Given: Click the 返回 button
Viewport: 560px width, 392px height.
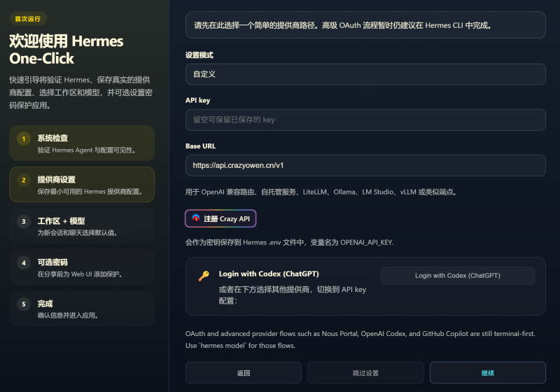Looking at the screenshot, I should [244, 372].
